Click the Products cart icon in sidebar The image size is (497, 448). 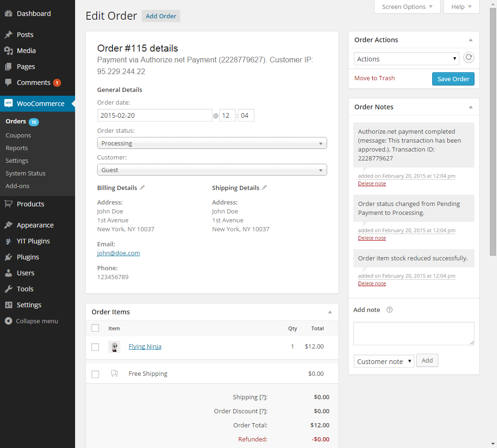coord(8,204)
